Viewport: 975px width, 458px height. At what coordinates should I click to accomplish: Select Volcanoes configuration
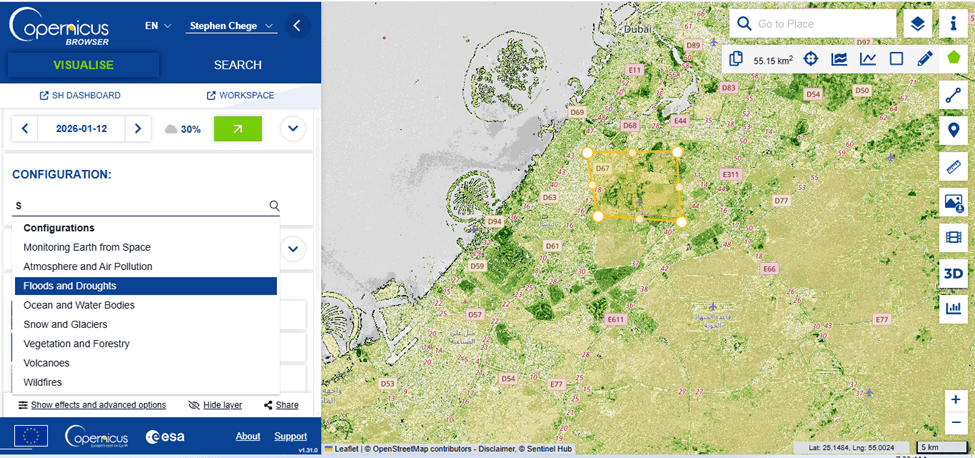146,363
